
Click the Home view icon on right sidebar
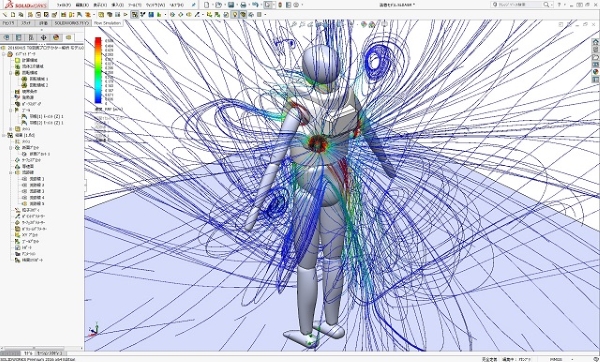pyautogui.click(x=595, y=42)
